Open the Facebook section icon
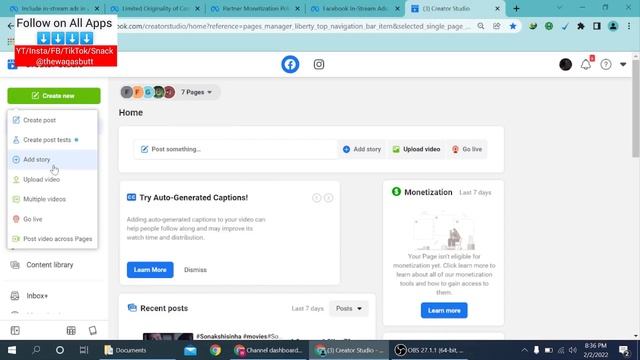640x360 pixels. [x=290, y=64]
